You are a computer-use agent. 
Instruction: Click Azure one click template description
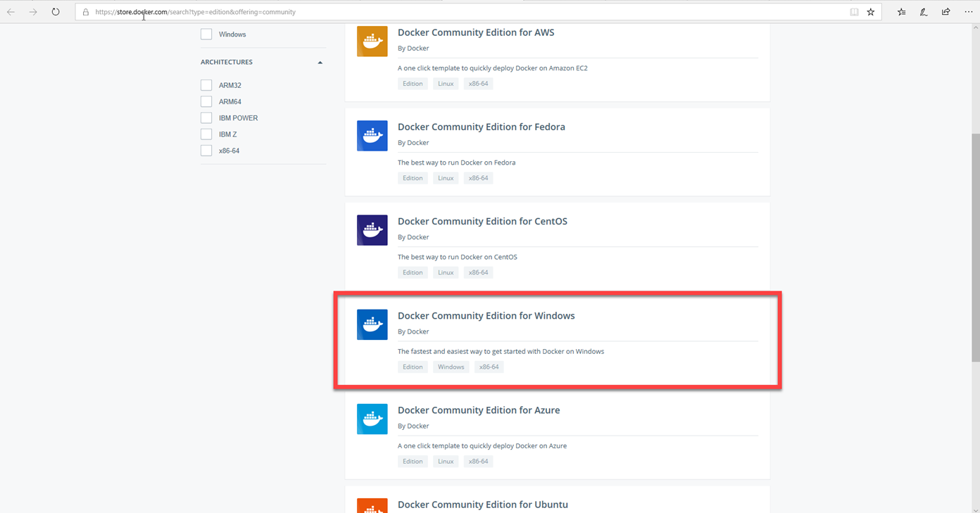tap(482, 445)
